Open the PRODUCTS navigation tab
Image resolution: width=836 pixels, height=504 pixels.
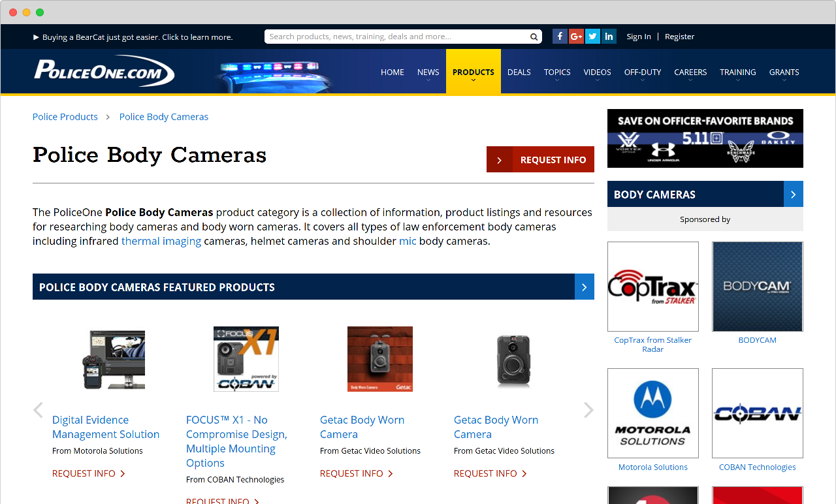(473, 72)
